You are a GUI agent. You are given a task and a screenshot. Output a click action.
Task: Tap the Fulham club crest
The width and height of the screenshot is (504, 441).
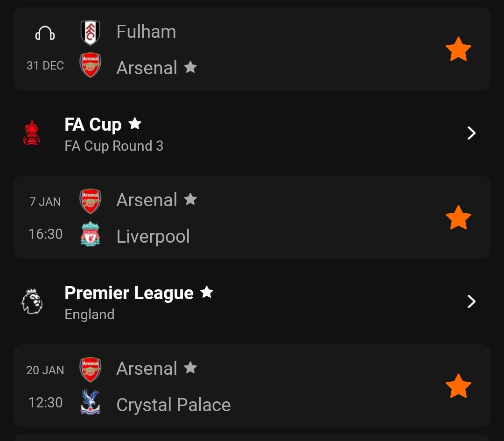pos(90,33)
